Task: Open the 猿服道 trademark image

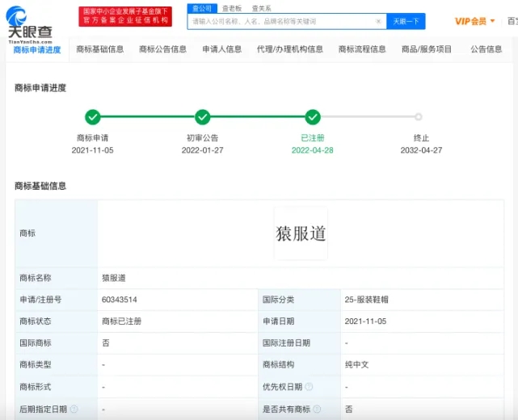Action: coord(301,233)
